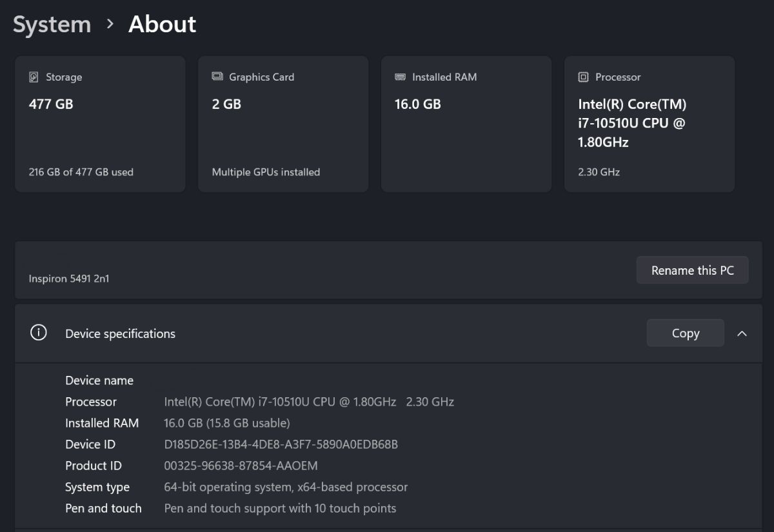Rename this PC
Viewport: 774px width, 532px height.
[x=693, y=270]
